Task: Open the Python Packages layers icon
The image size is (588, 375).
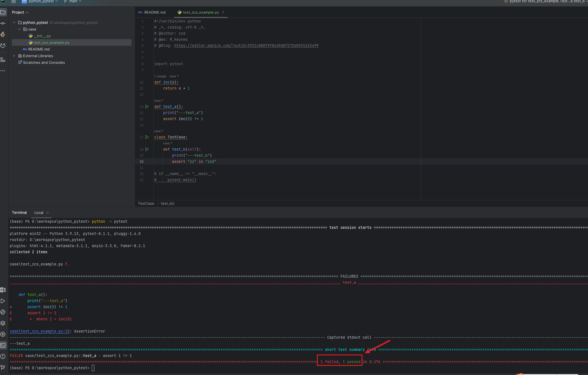Action: click(3, 323)
